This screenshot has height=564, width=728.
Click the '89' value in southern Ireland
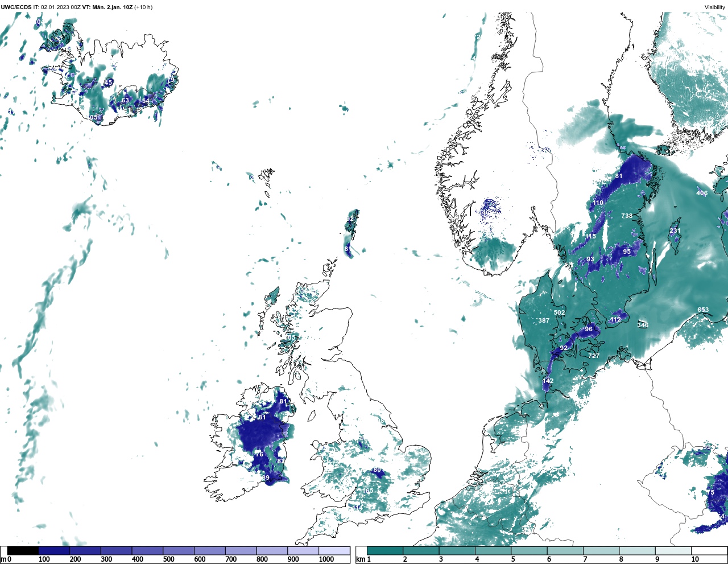(266, 477)
